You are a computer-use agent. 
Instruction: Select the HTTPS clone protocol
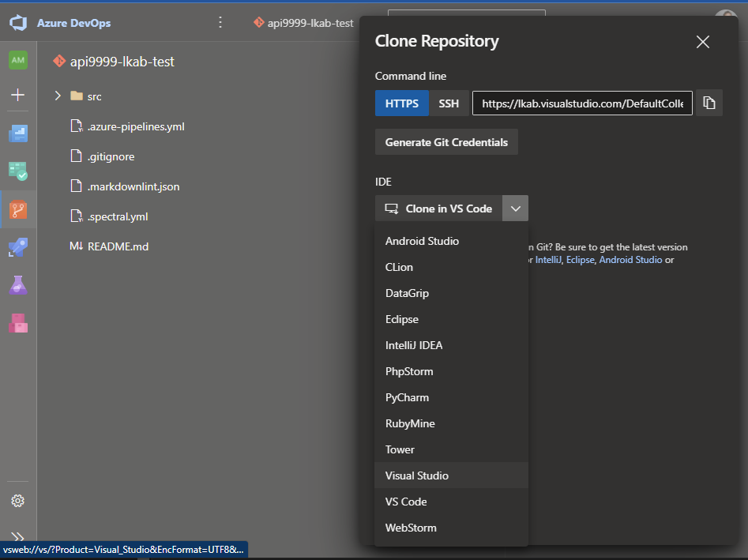(x=402, y=103)
